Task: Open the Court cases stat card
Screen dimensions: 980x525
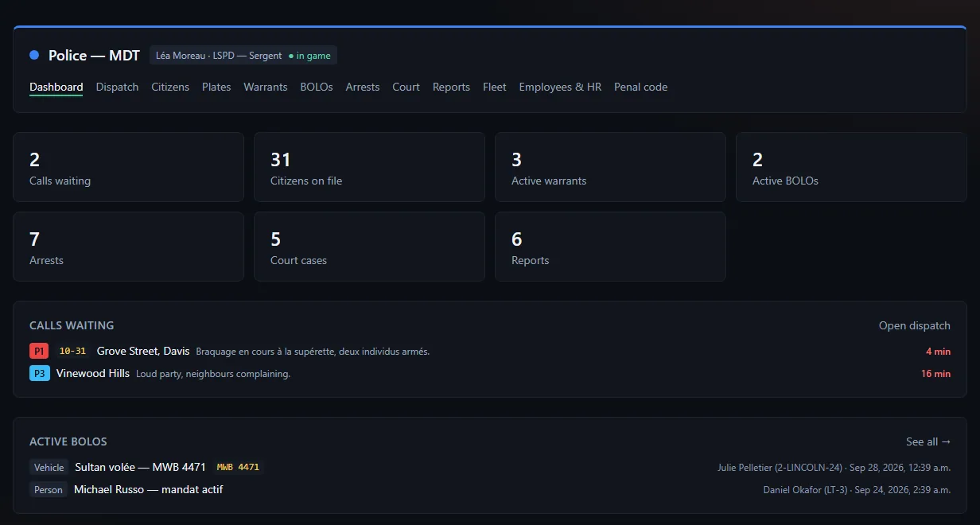Action: pyautogui.click(x=369, y=247)
